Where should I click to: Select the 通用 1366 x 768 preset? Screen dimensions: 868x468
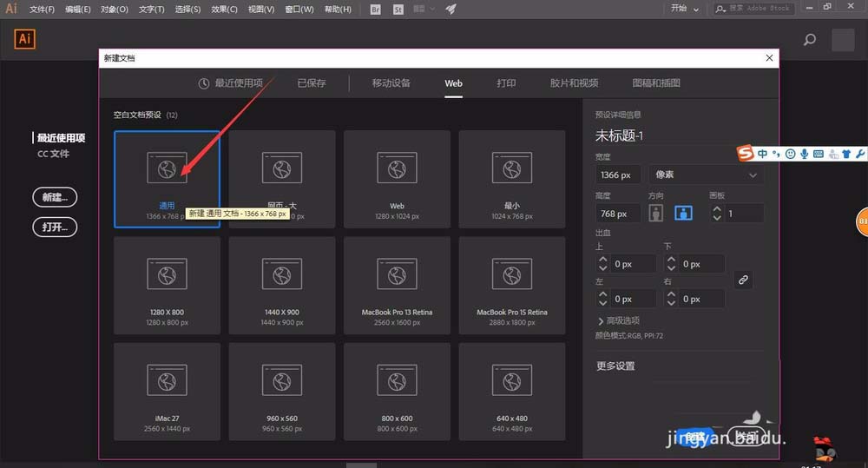167,179
